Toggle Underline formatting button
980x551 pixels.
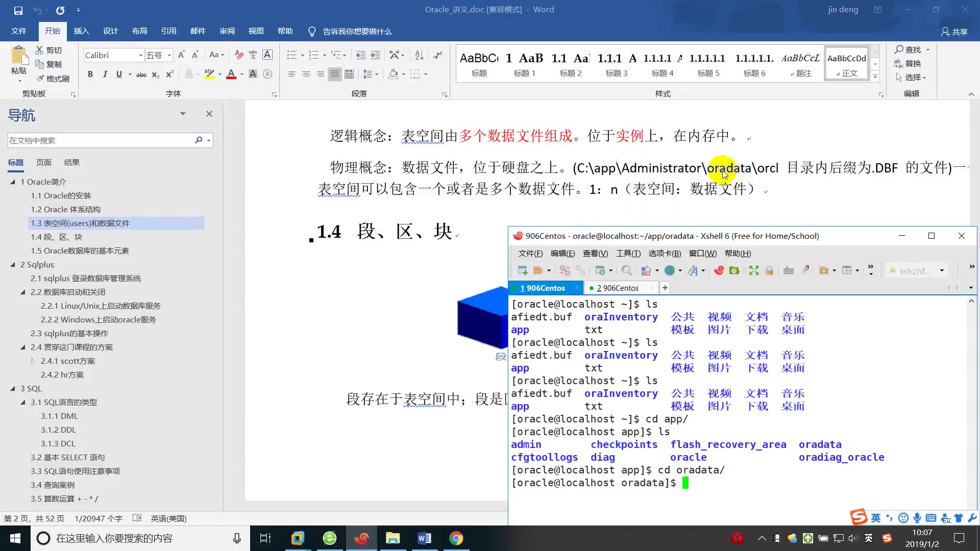pos(119,74)
